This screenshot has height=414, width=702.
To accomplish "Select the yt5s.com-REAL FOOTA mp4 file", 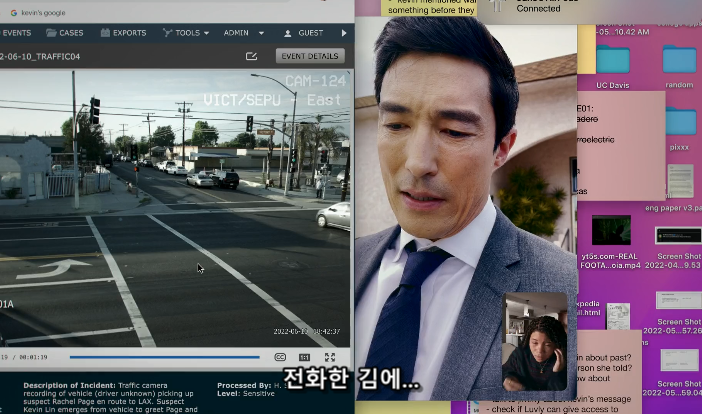I will coord(611,242).
